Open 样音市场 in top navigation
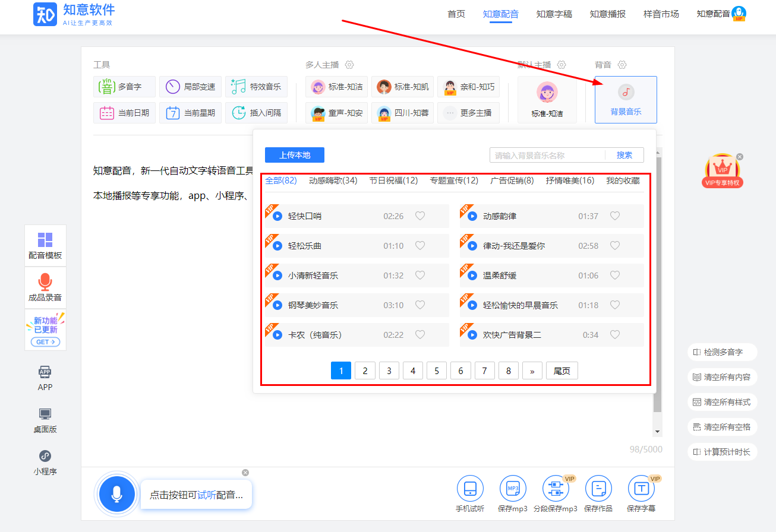This screenshot has width=776, height=532. pos(661,14)
